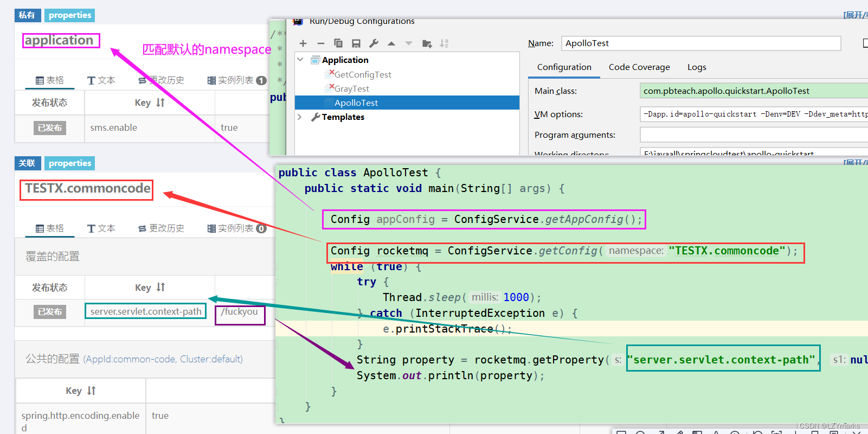The height and width of the screenshot is (434, 868).
Task: Copy the selected run configuration
Action: [x=338, y=43]
